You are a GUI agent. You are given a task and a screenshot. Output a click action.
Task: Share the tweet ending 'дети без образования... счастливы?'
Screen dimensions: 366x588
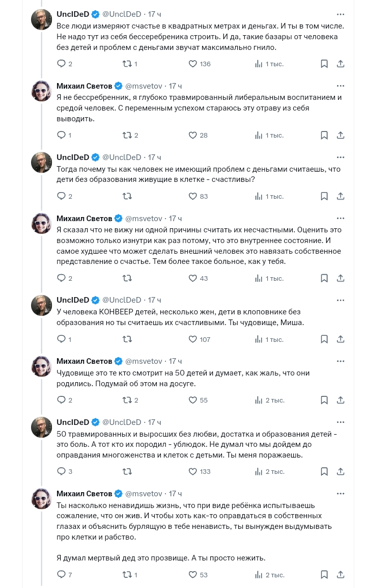tap(340, 196)
